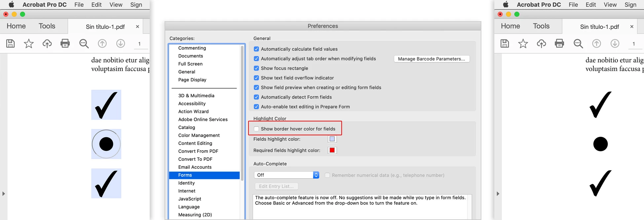
Task: Click Edit Entry List button
Action: [x=276, y=186]
